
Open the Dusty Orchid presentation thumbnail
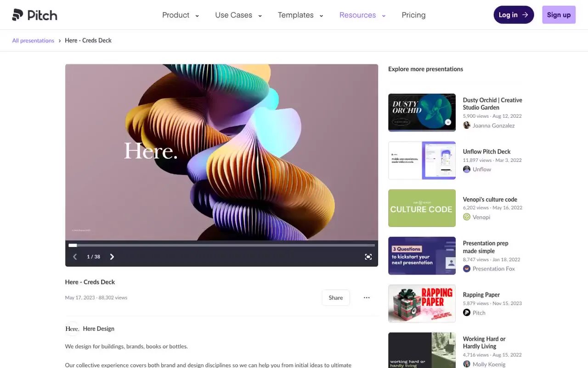pos(422,113)
